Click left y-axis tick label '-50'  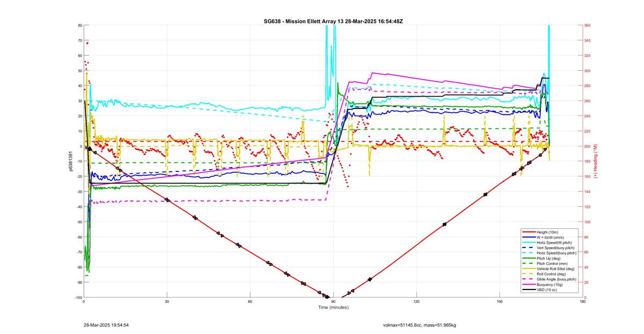pyautogui.click(x=78, y=222)
